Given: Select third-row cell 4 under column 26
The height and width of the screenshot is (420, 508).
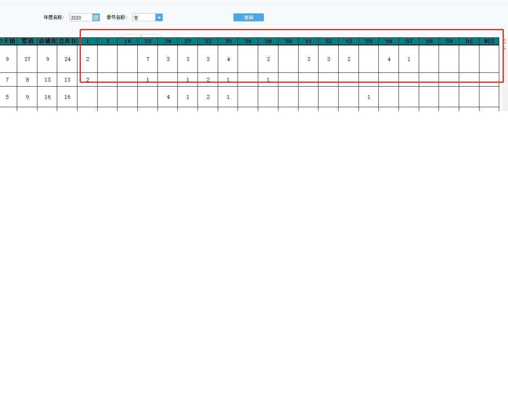Looking at the screenshot, I should point(168,97).
